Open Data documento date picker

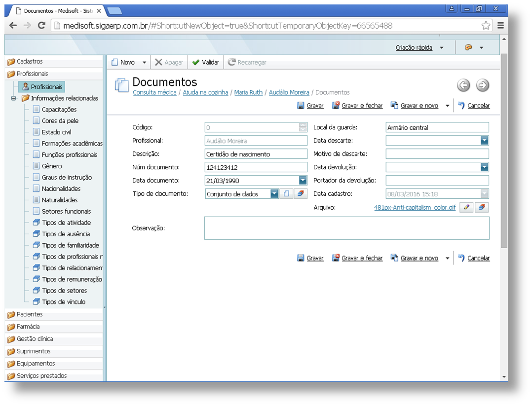pyautogui.click(x=303, y=181)
